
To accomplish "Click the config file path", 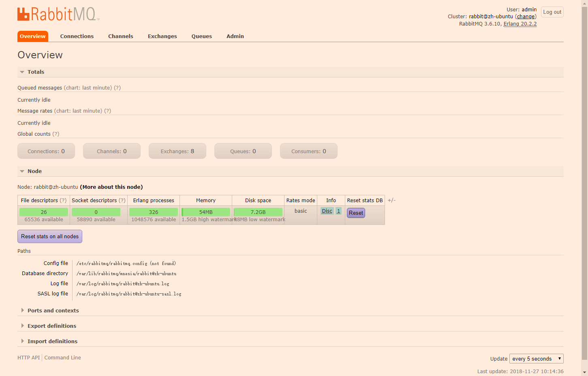I will point(126,263).
